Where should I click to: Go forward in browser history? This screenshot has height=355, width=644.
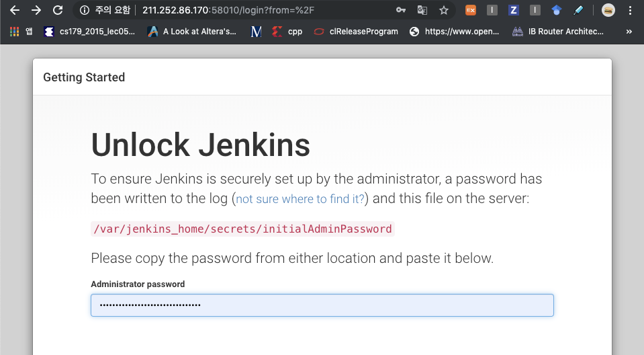tap(36, 10)
